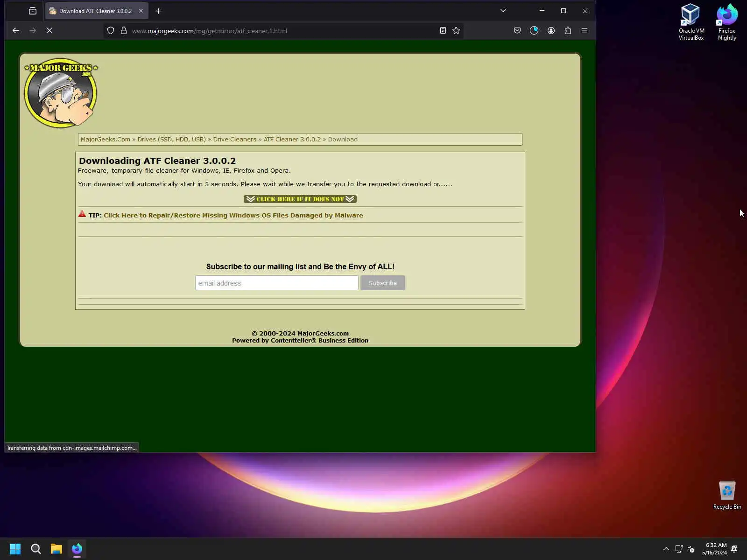
Task: Click the 'Downloading ATF Cleaner 3.0.0.2' heading
Action: [157, 161]
